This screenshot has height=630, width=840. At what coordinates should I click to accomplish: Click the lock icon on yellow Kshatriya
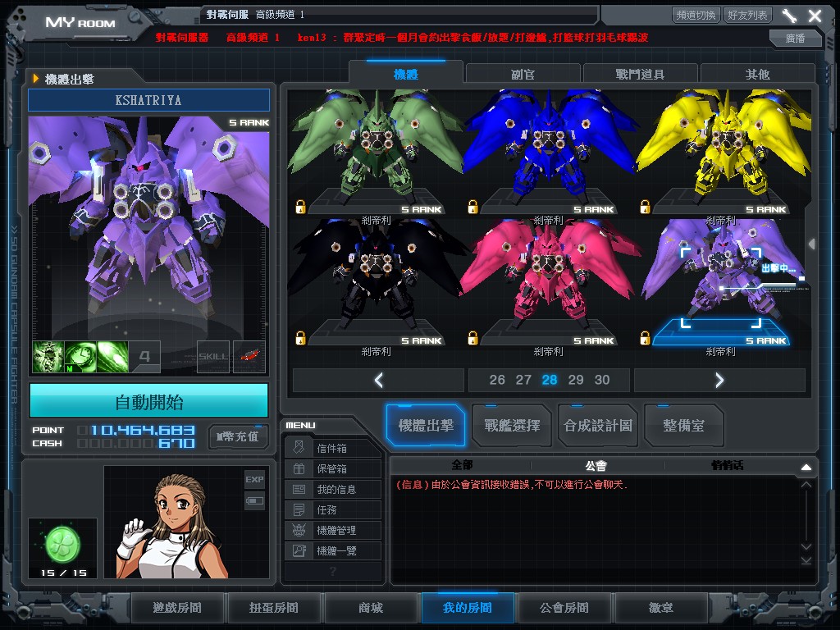tap(645, 207)
